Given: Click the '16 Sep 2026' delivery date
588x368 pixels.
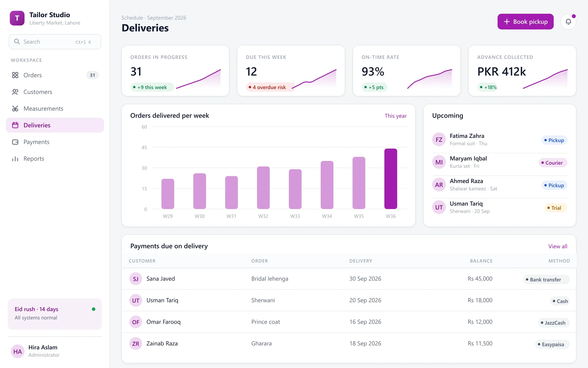Looking at the screenshot, I should pos(365,322).
